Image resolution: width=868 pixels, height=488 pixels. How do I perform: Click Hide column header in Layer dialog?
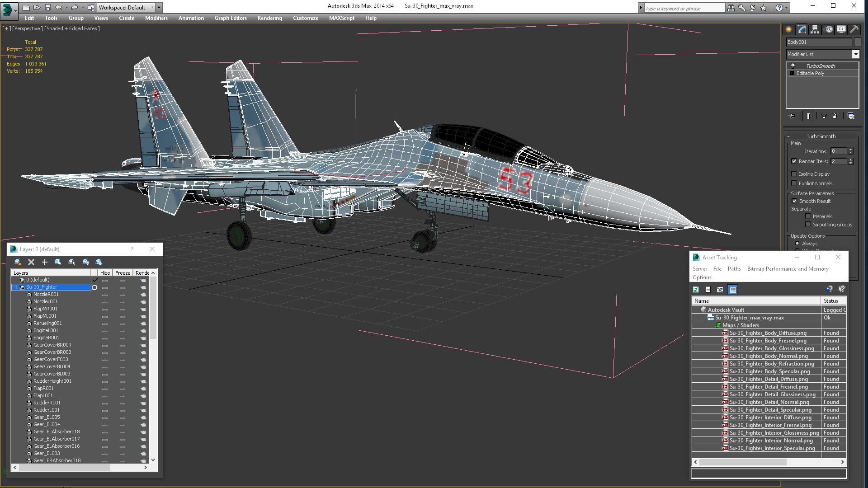(105, 273)
